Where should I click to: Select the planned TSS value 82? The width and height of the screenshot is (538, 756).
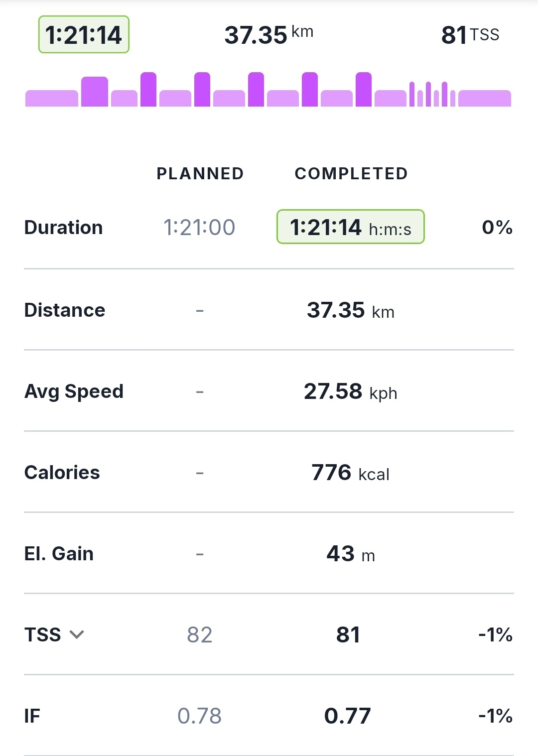[199, 635]
